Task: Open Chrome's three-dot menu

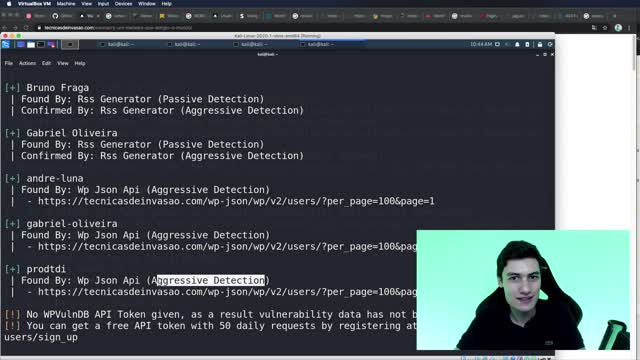Action: (x=629, y=27)
